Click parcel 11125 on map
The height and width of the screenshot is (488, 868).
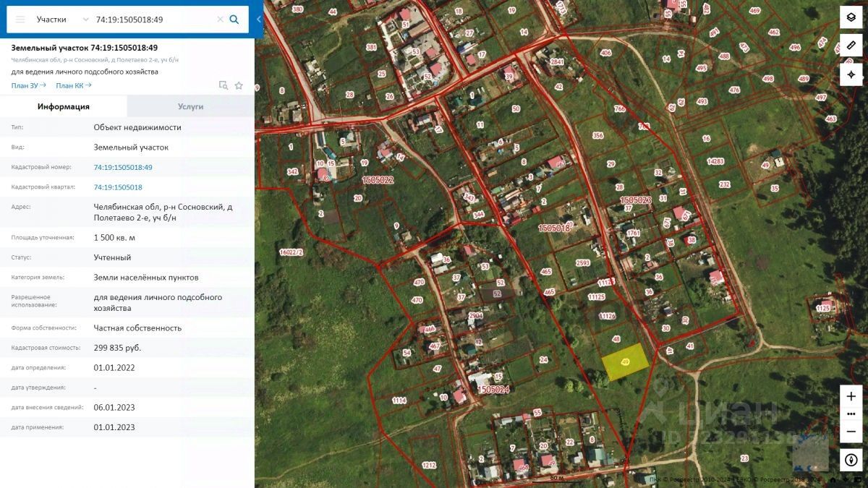click(597, 297)
